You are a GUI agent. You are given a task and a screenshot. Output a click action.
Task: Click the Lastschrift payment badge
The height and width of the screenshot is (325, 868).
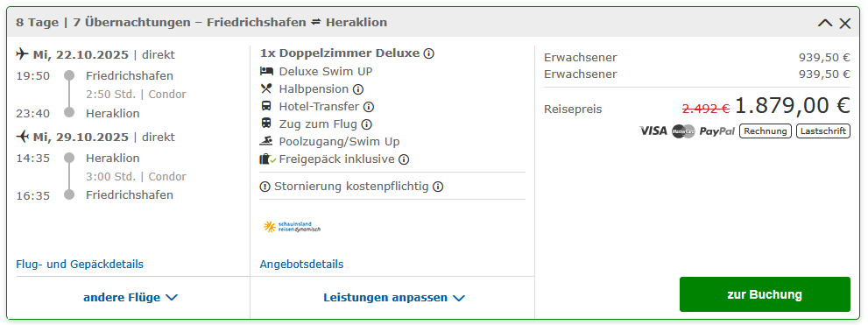pos(823,131)
